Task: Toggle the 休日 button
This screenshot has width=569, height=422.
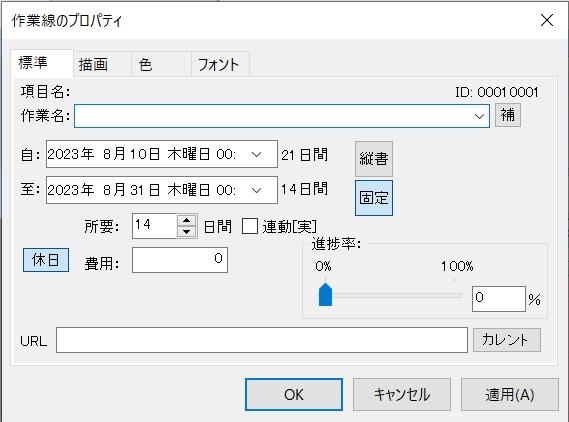Action: point(46,260)
